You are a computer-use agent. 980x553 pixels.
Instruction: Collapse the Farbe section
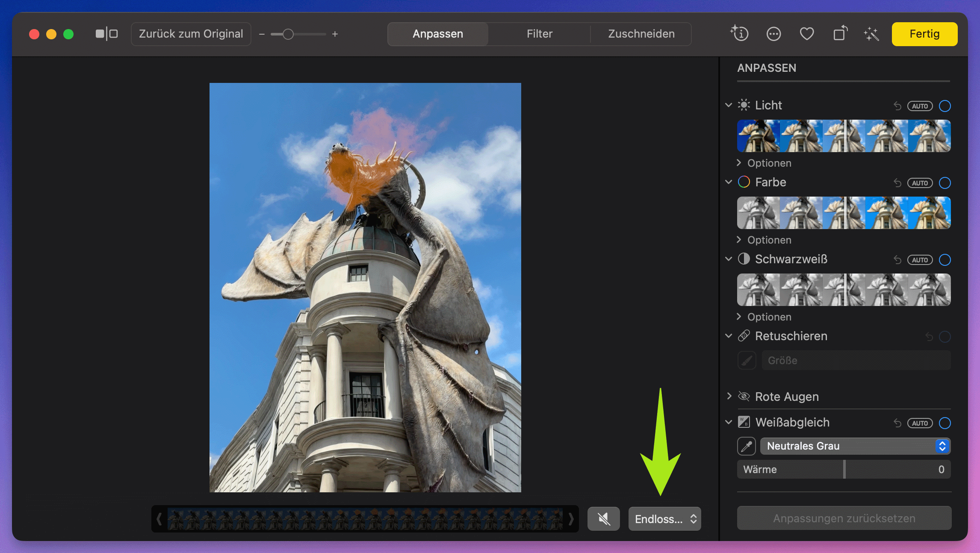(729, 182)
